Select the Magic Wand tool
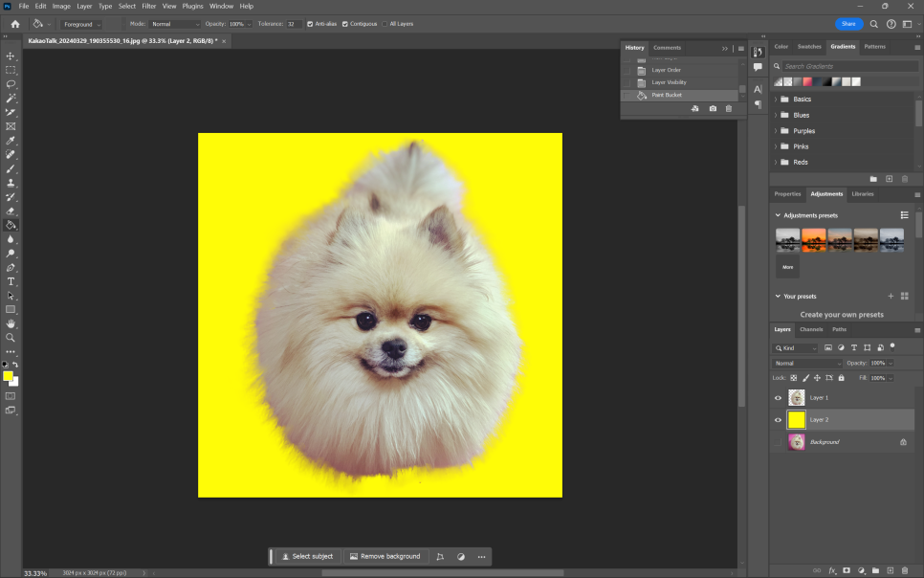The image size is (924, 578). pos(11,99)
